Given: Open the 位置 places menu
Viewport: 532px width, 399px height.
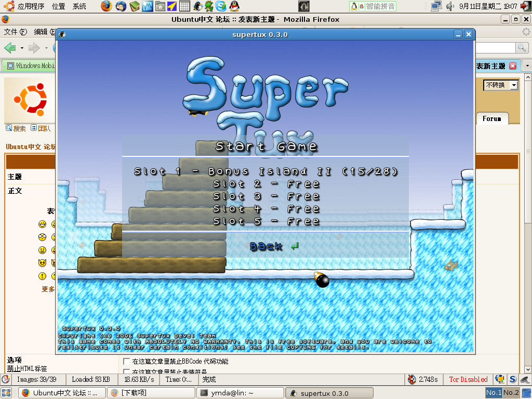Looking at the screenshot, I should pos(58,6).
